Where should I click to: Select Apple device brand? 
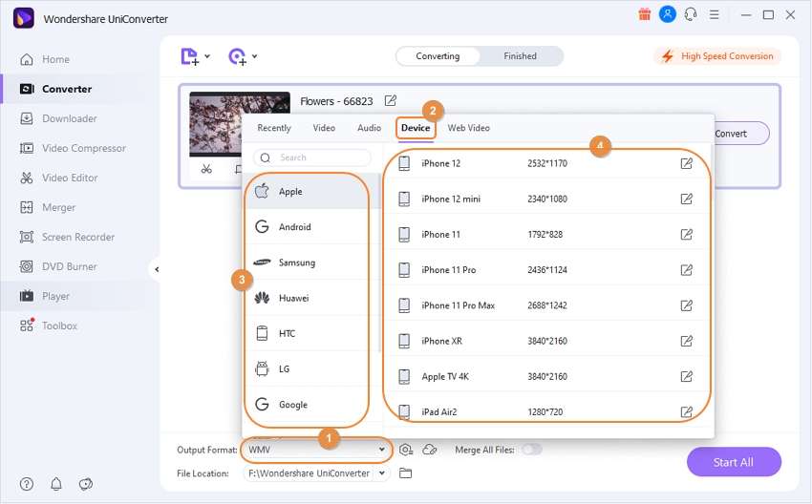311,192
